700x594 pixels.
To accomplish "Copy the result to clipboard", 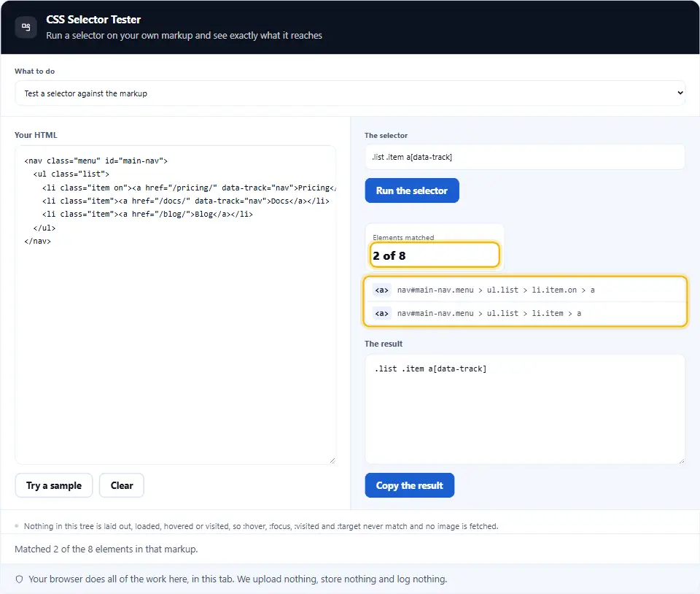I will 409,485.
